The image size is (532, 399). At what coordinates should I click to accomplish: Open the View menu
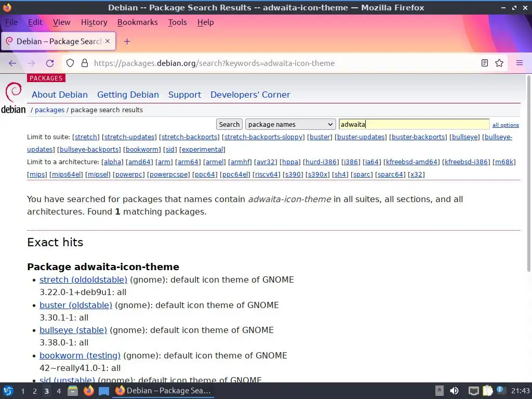point(61,22)
